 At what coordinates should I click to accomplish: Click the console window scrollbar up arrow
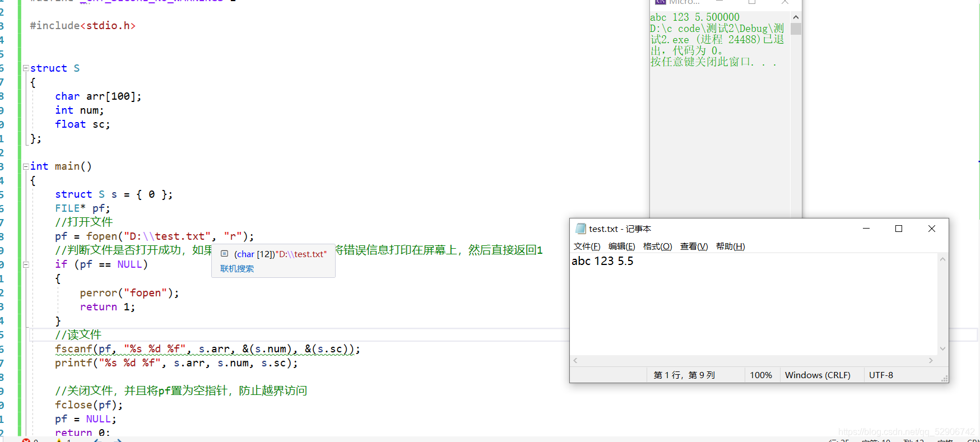[796, 17]
